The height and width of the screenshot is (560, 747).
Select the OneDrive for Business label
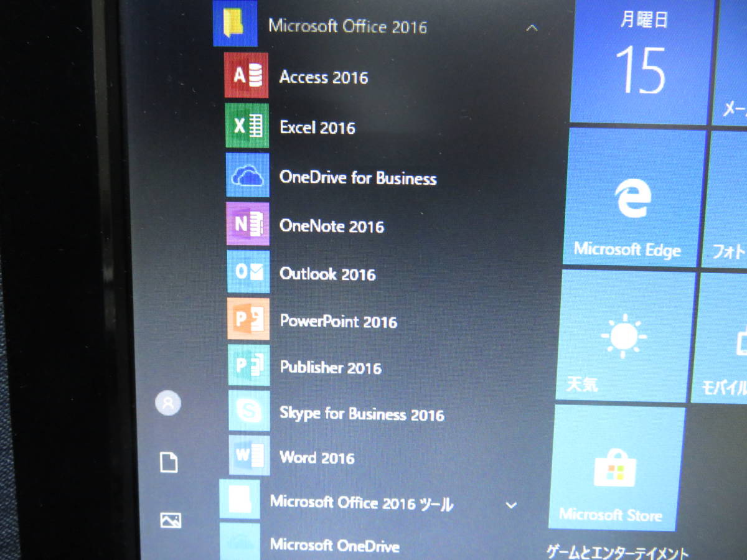(358, 178)
